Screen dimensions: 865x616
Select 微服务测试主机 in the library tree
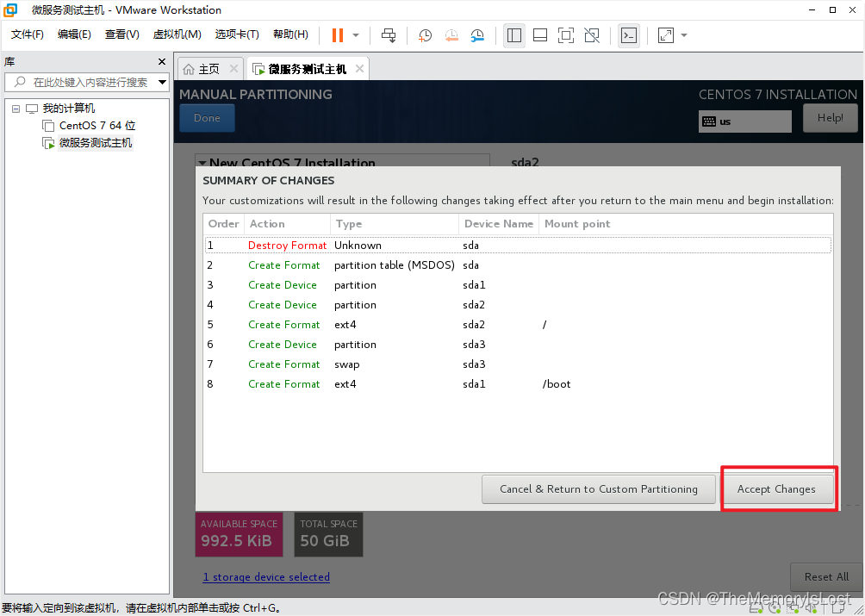tap(96, 143)
